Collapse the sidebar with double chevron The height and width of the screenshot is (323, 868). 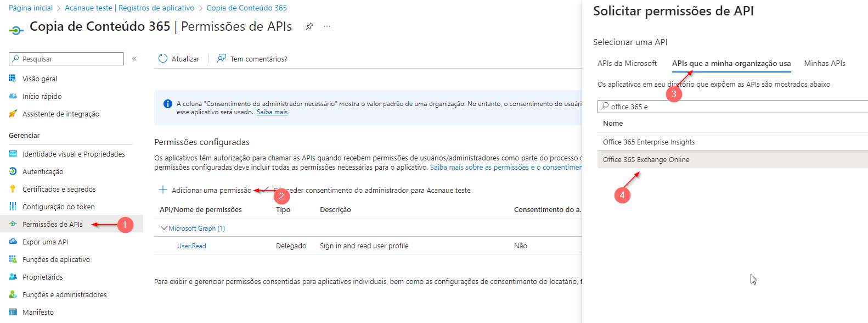click(x=134, y=59)
